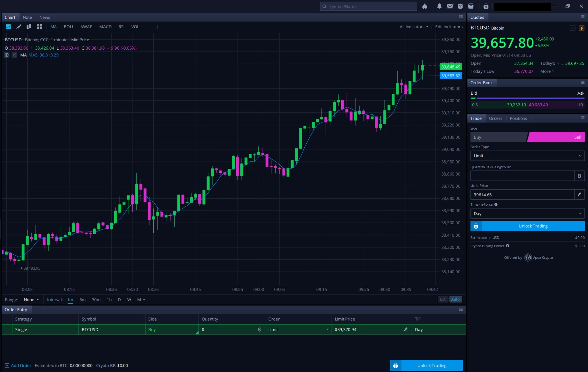Toggle the VOL indicator
Image resolution: width=588 pixels, height=372 pixels.
pyautogui.click(x=135, y=27)
